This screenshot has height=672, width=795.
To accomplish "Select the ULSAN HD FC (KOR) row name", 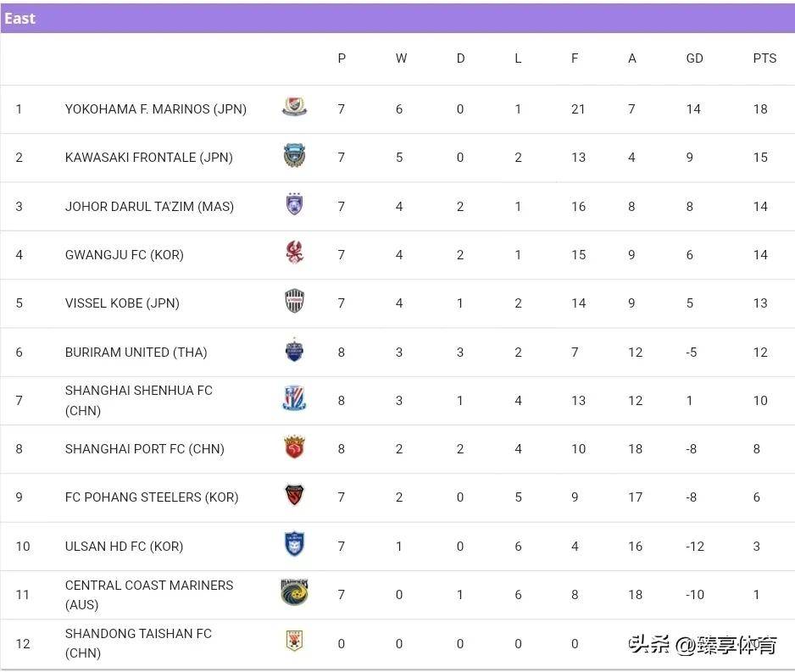I will point(125,547).
